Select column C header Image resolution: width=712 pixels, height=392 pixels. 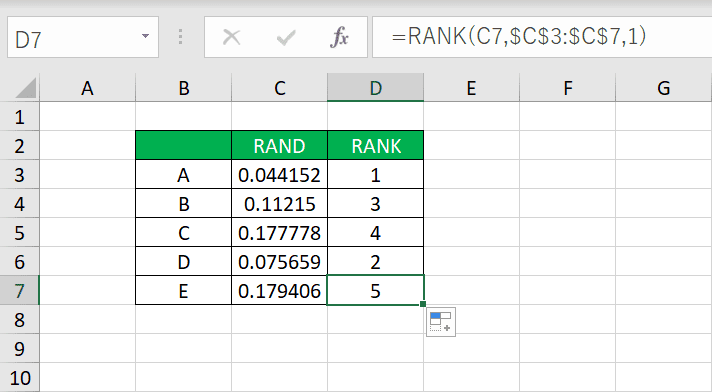[279, 88]
